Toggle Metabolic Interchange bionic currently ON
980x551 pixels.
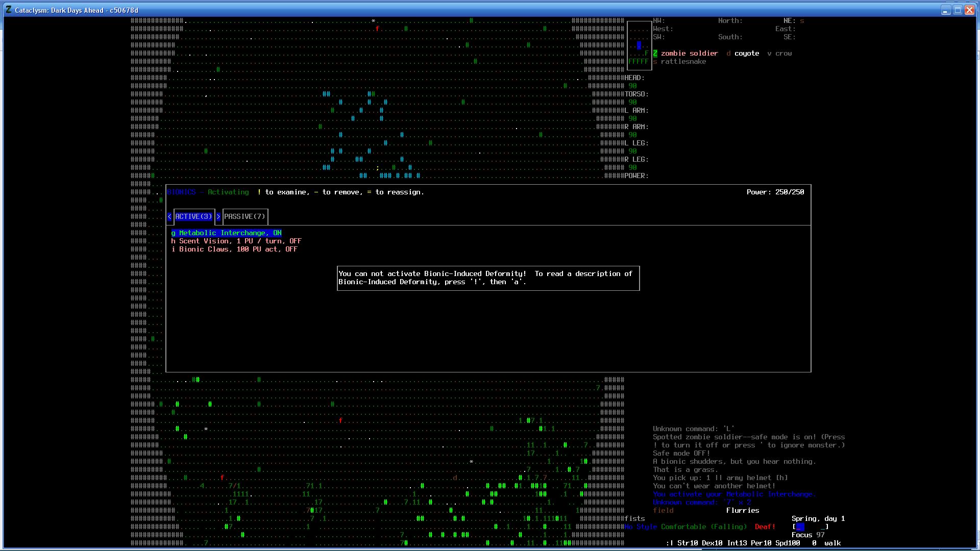(227, 233)
